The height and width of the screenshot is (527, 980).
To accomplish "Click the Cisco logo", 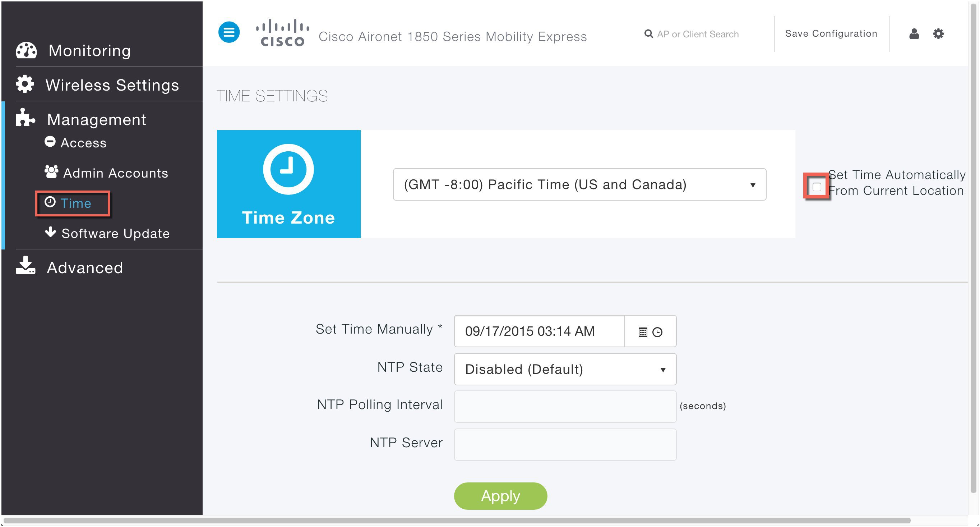I will 282,33.
